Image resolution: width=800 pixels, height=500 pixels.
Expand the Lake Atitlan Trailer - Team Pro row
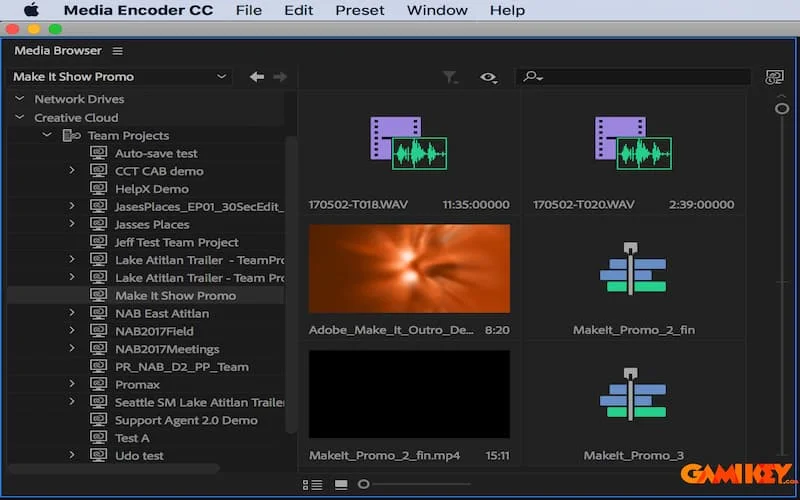(72, 278)
